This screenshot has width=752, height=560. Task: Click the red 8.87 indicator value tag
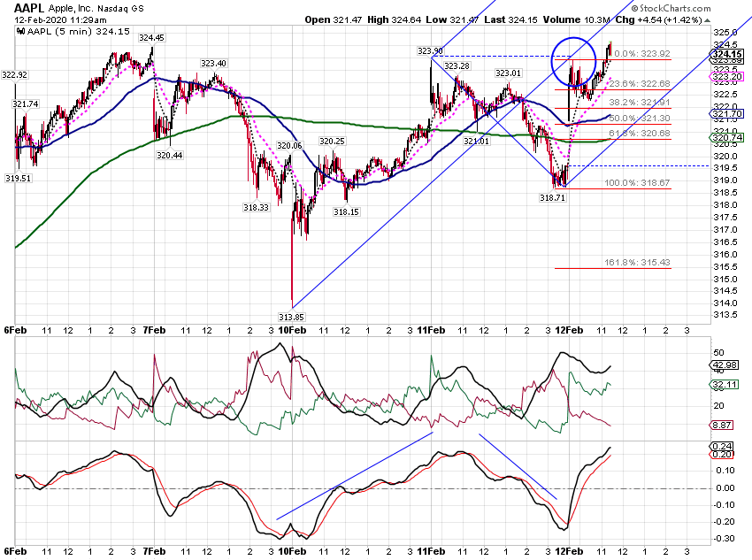(x=721, y=426)
